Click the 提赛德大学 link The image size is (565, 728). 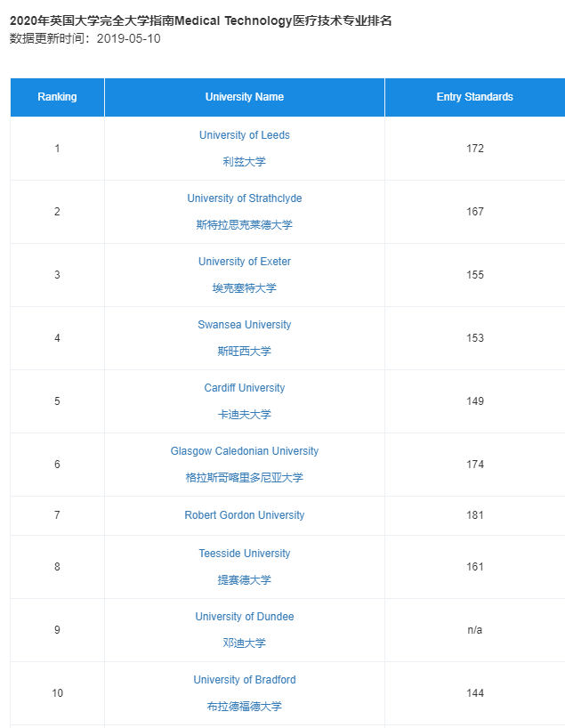pyautogui.click(x=244, y=580)
